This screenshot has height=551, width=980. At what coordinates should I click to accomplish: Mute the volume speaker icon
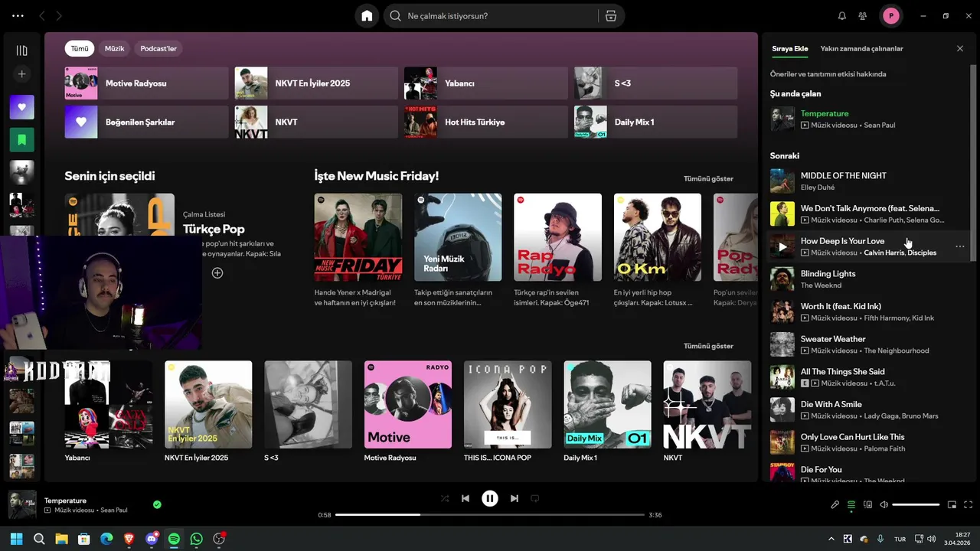coord(884,505)
